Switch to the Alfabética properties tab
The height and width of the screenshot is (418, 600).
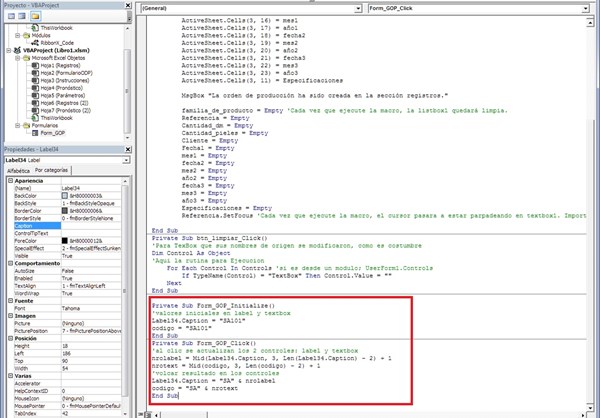point(18,170)
